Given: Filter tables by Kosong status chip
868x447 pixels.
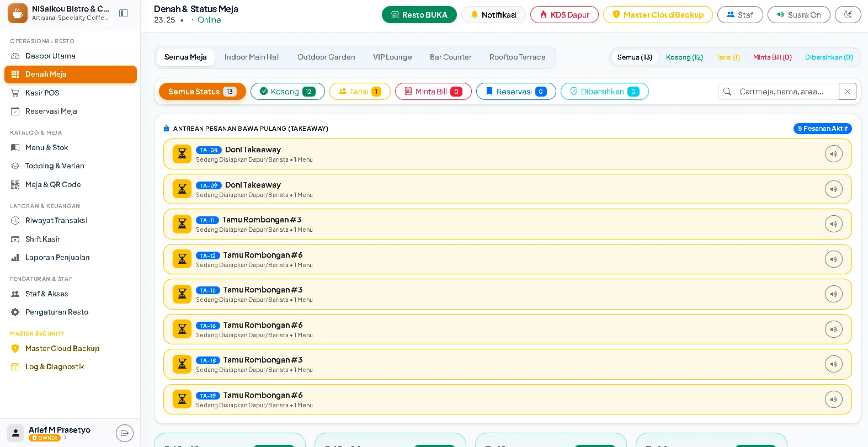Looking at the screenshot, I should pyautogui.click(x=287, y=92).
